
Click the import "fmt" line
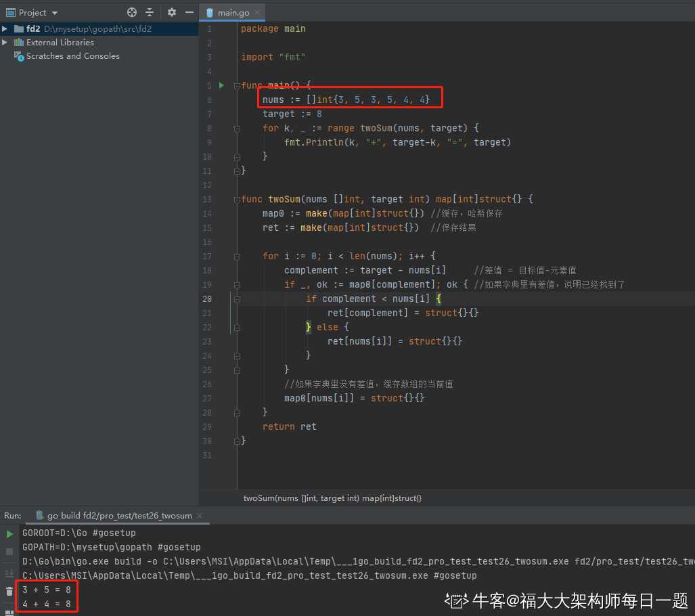273,58
